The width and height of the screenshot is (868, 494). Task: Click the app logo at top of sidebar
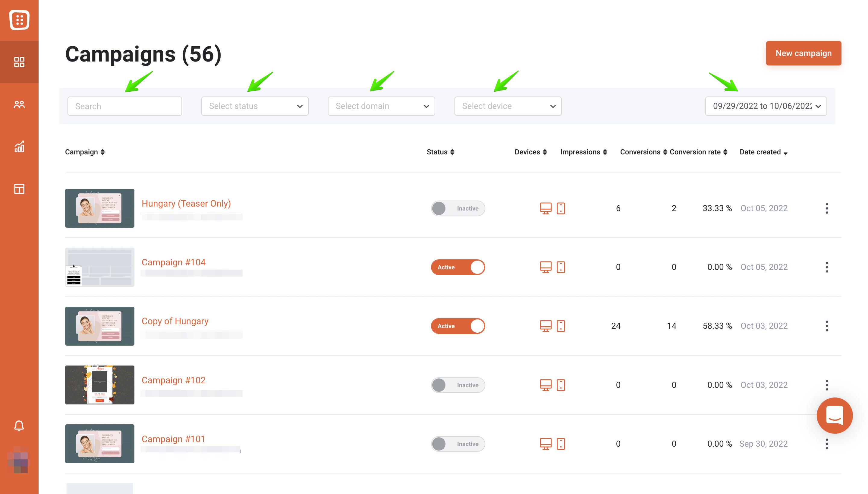click(19, 20)
